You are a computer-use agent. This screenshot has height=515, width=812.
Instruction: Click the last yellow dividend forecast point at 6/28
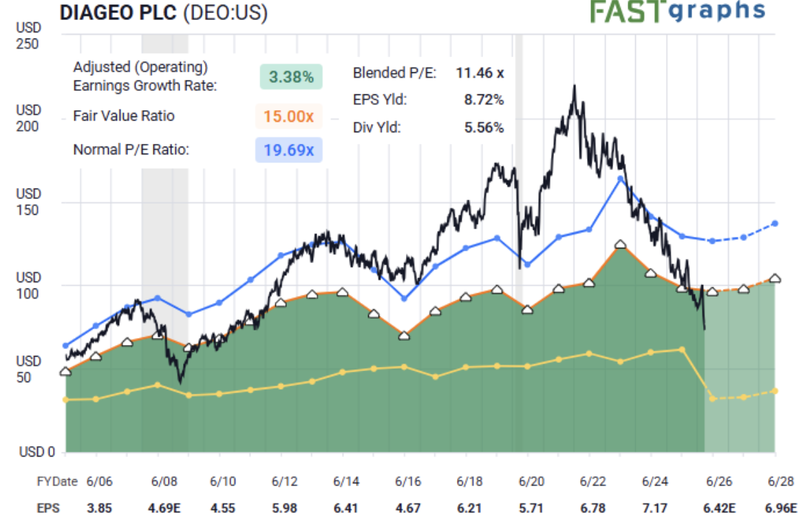[775, 391]
